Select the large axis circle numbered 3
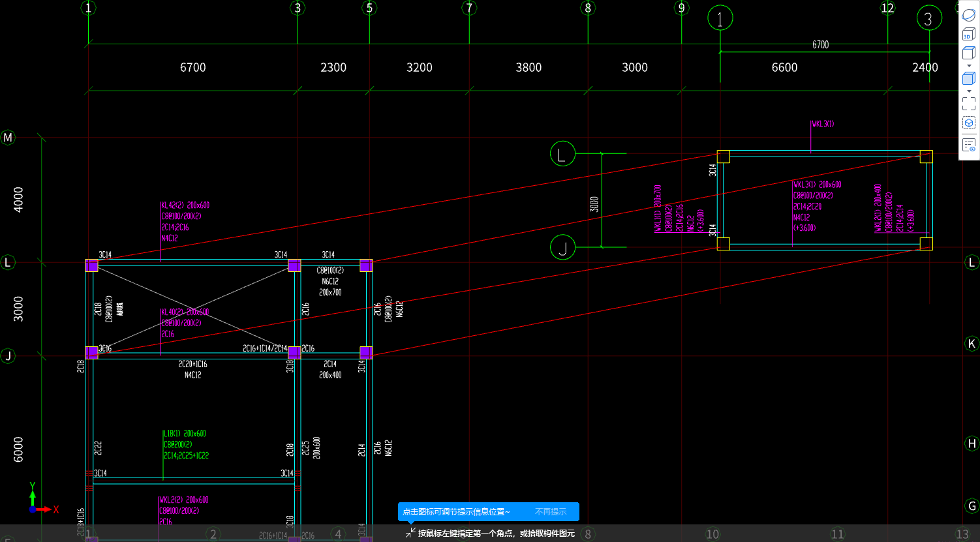The image size is (980, 542). [929, 18]
